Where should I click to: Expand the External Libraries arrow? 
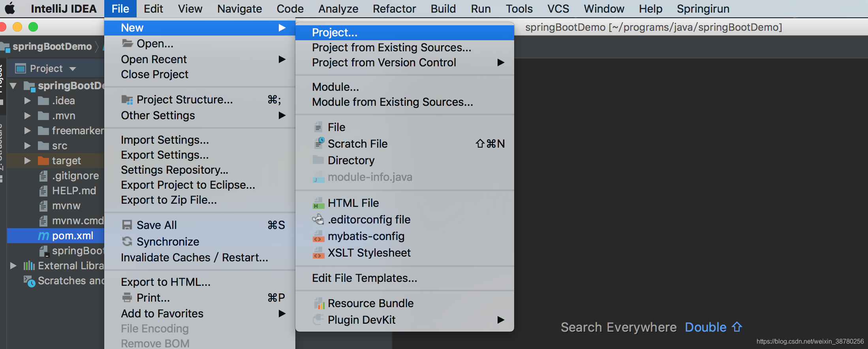click(13, 266)
